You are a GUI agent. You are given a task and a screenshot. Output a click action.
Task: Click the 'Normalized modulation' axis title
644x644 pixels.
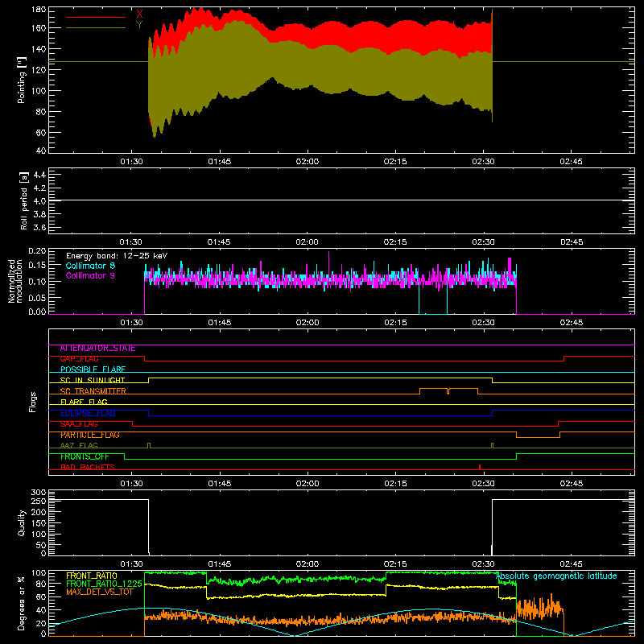coord(15,281)
